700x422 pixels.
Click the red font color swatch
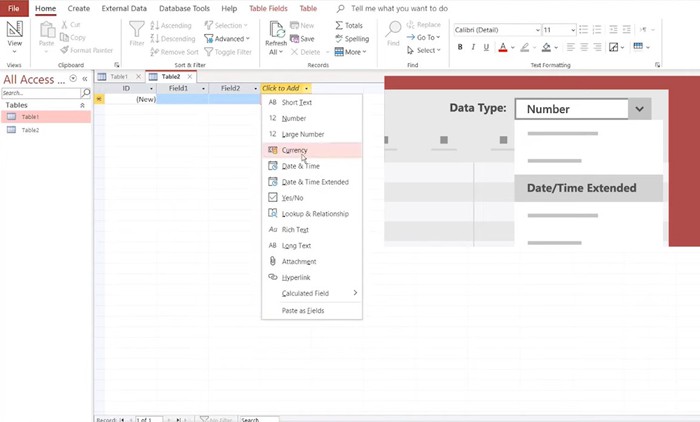tap(503, 47)
